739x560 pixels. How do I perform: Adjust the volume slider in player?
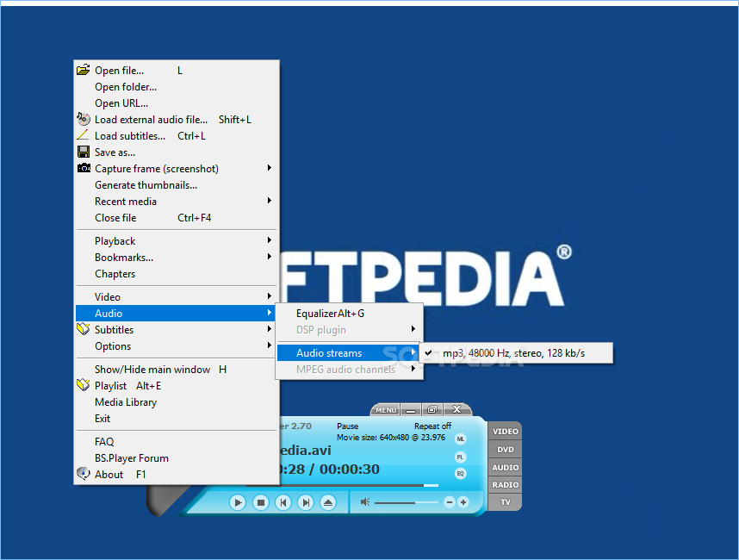(407, 502)
